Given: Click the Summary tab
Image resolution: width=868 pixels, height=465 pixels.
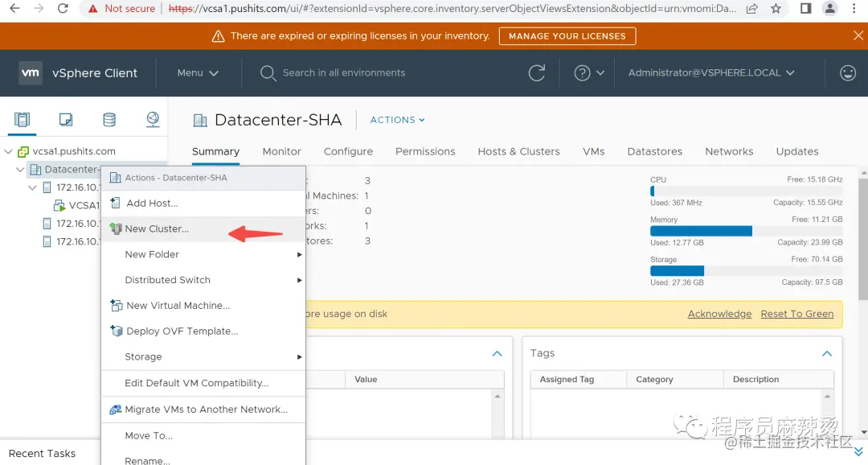Looking at the screenshot, I should tap(215, 151).
